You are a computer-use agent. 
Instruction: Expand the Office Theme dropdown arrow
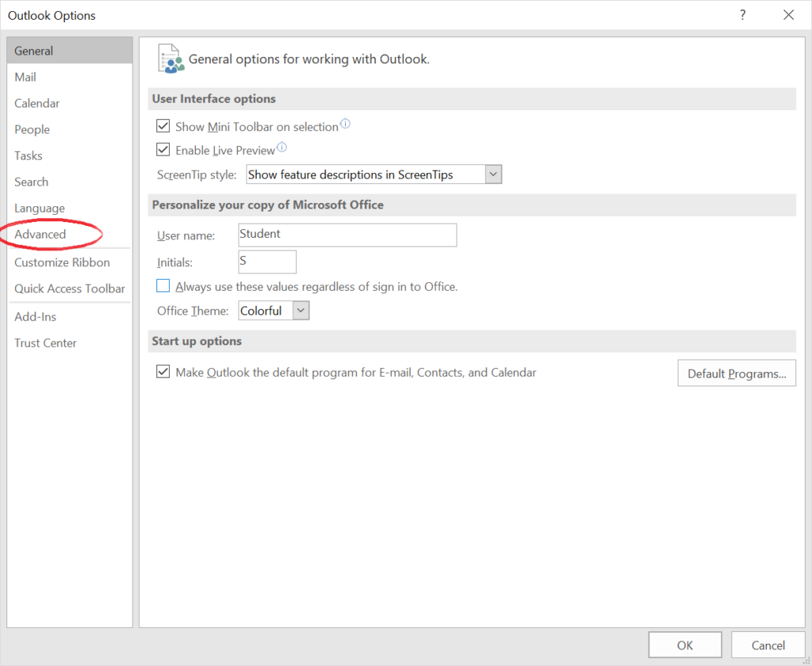pyautogui.click(x=301, y=311)
